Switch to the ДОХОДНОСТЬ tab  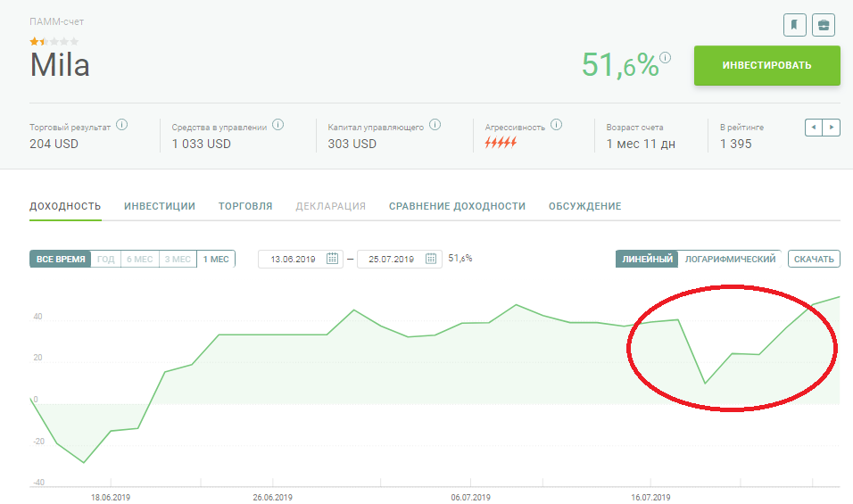tap(65, 206)
